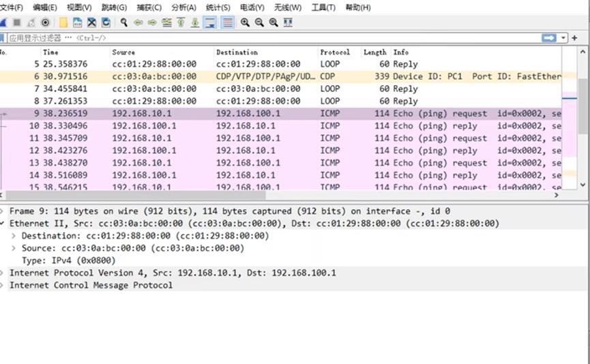Save the capture file
This screenshot has height=364, width=590.
click(78, 22)
